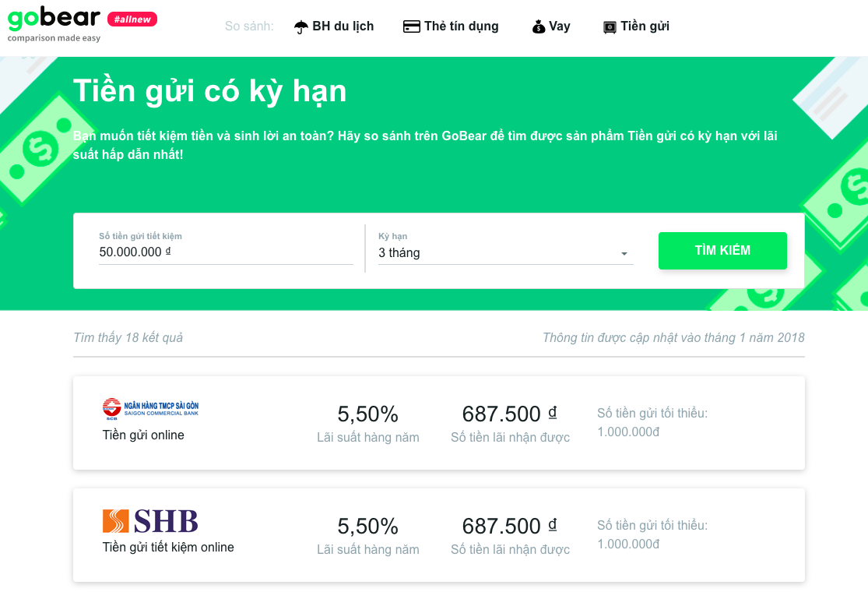Image resolution: width=868 pixels, height=592 pixels.
Task: Click the #allnew badge
Action: coord(132,19)
